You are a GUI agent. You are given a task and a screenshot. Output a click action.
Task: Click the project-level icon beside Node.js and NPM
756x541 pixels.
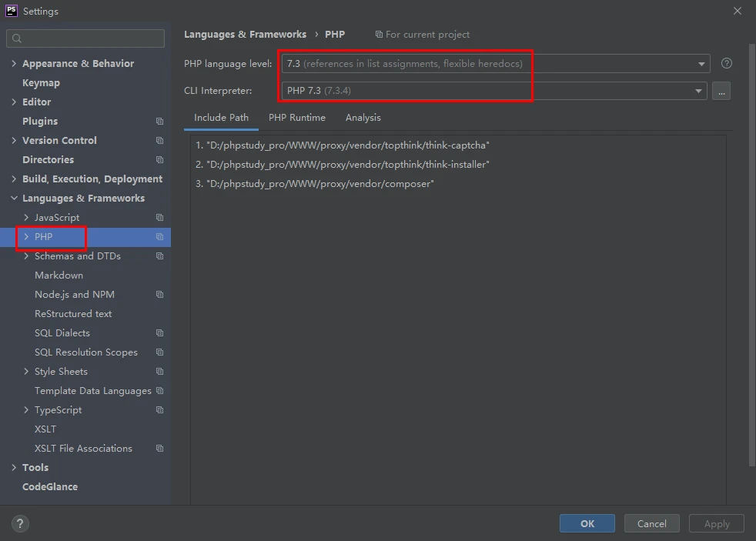(159, 295)
